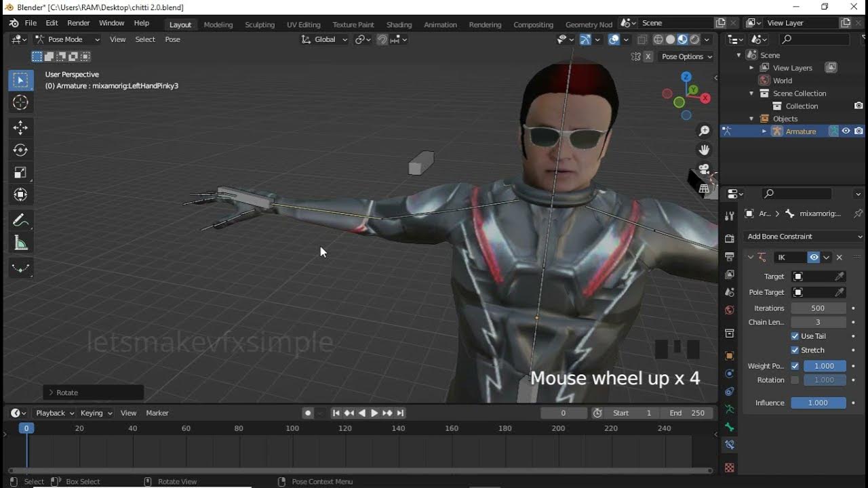Select the Measure tool
Viewport: 868px width, 488px height.
click(x=20, y=243)
